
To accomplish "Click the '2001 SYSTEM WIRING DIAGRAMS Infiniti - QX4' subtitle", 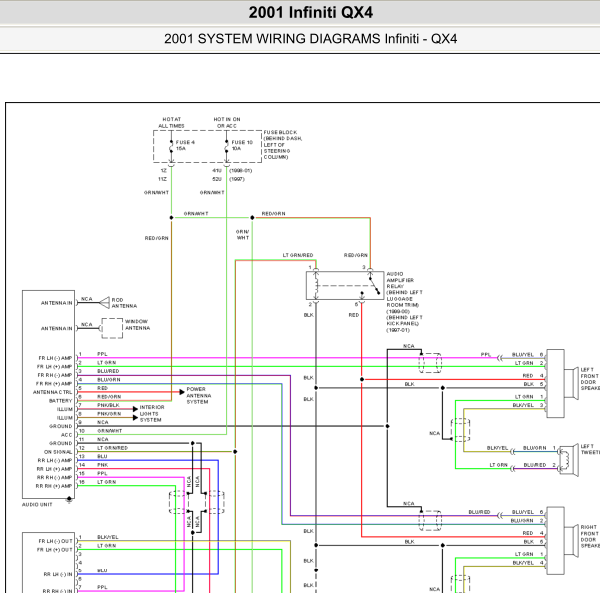I will tap(310, 39).
